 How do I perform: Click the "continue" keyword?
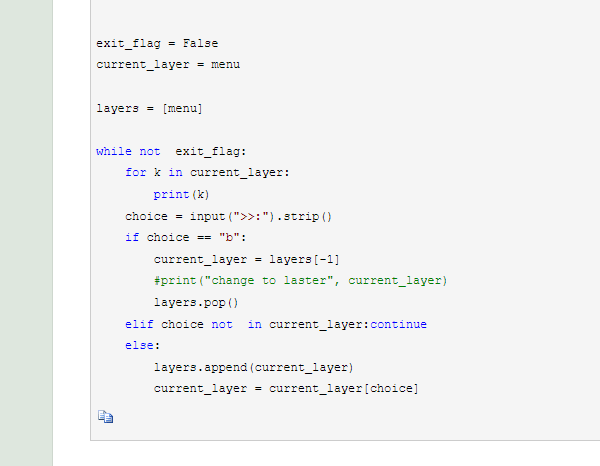[x=398, y=324]
